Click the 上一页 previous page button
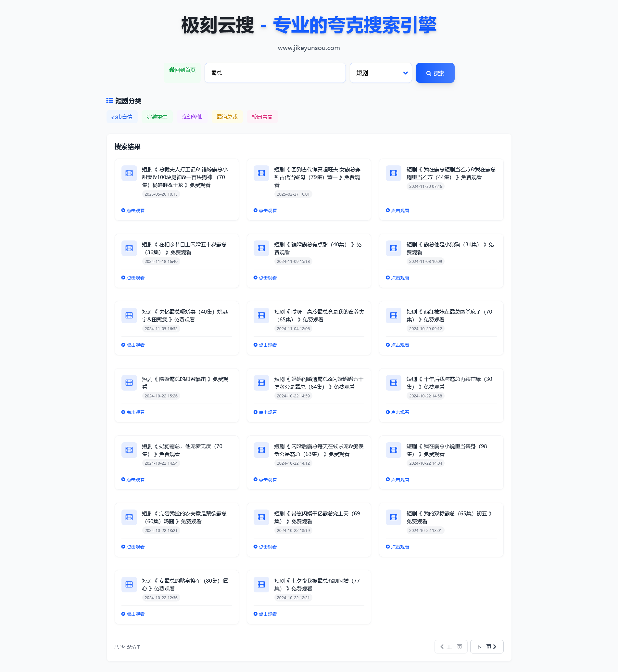Image resolution: width=618 pixels, height=672 pixels. tap(451, 647)
